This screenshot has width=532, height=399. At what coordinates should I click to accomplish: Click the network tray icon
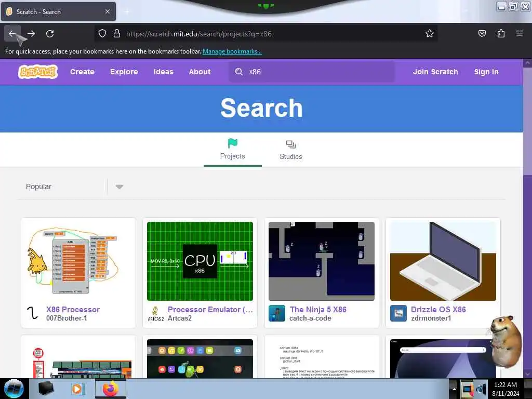pos(467,389)
